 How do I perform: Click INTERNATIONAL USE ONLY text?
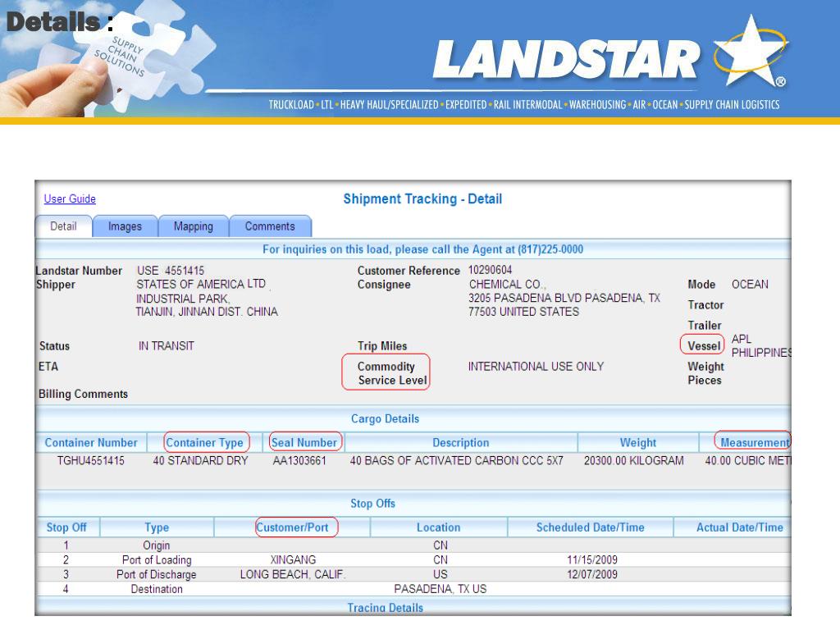pyautogui.click(x=536, y=367)
